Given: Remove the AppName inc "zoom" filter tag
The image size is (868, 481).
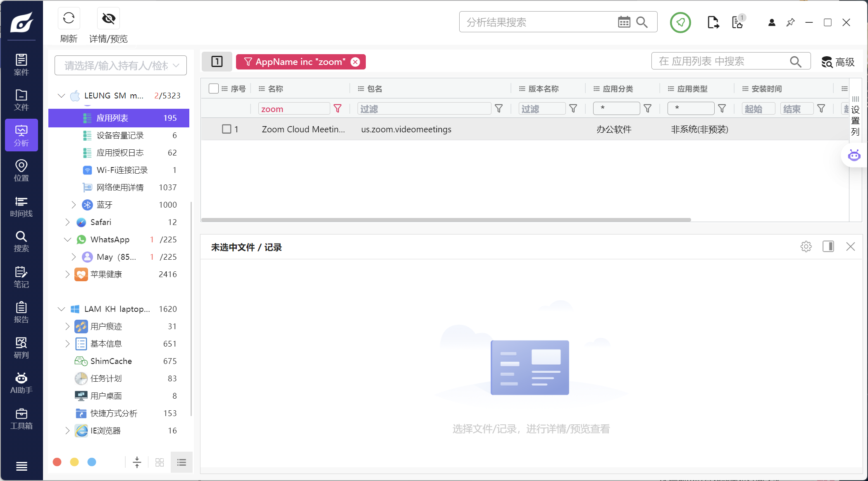Looking at the screenshot, I should [355, 62].
